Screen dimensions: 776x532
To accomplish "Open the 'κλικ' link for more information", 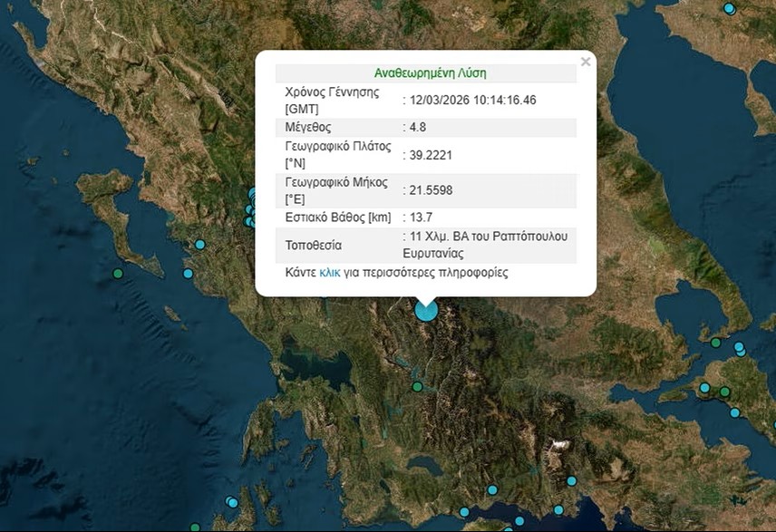I will pos(330,273).
